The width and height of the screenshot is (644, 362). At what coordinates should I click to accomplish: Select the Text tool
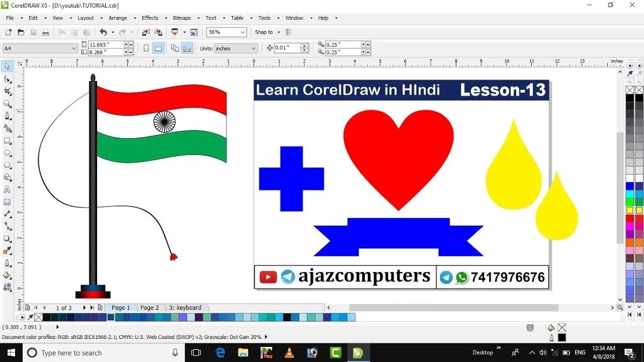pyautogui.click(x=8, y=190)
